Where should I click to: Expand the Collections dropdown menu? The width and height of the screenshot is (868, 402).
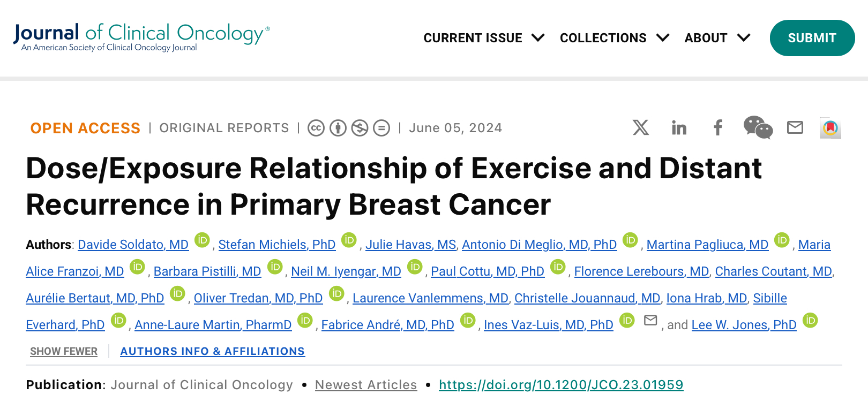[615, 38]
